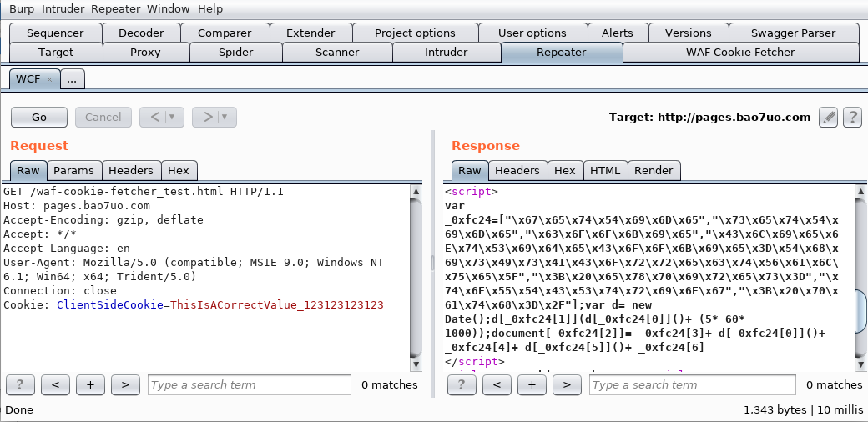The height and width of the screenshot is (422, 868).
Task: Switch to the Spider tab
Action: (x=236, y=53)
